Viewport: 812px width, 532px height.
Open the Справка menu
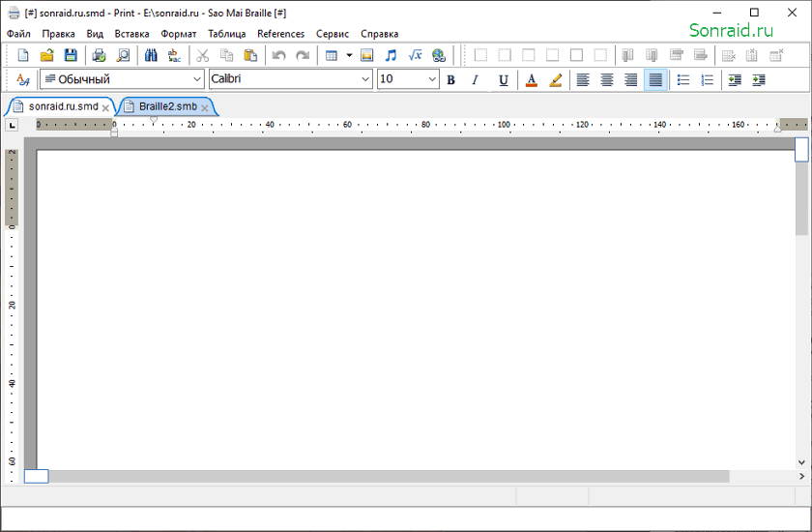(380, 34)
